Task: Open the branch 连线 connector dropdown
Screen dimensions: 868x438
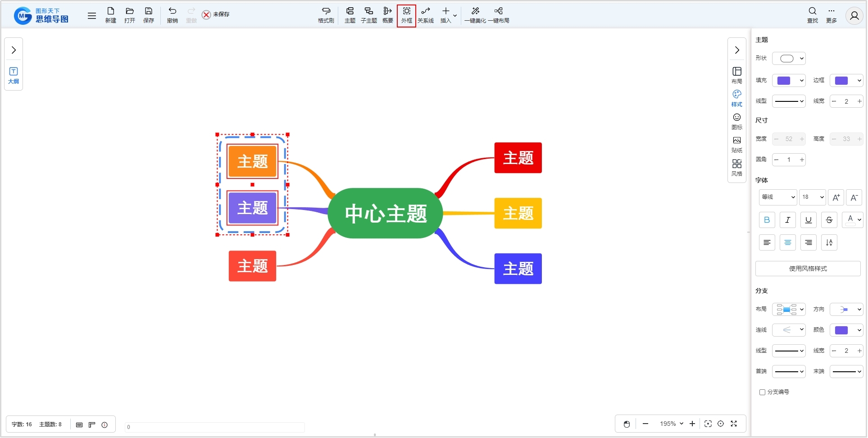Action: pyautogui.click(x=789, y=330)
